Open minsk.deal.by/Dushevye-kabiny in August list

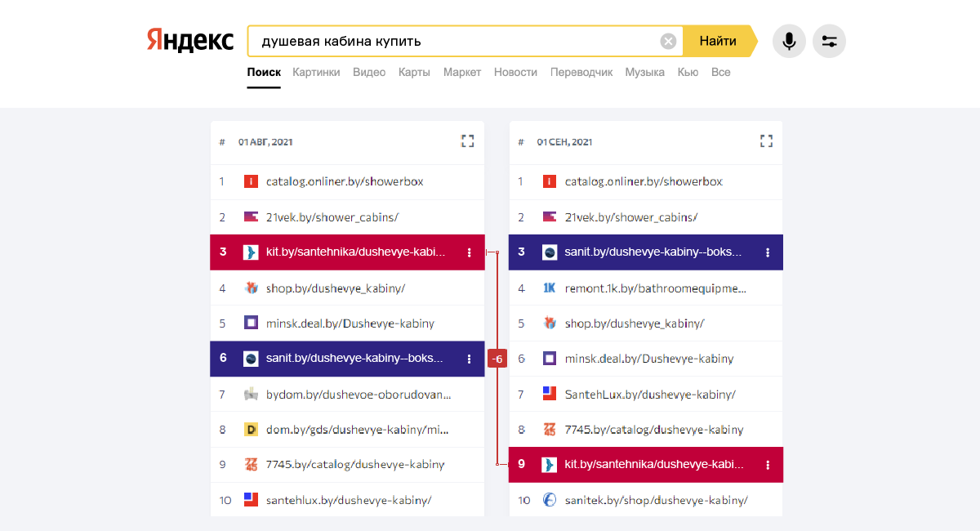pyautogui.click(x=350, y=323)
